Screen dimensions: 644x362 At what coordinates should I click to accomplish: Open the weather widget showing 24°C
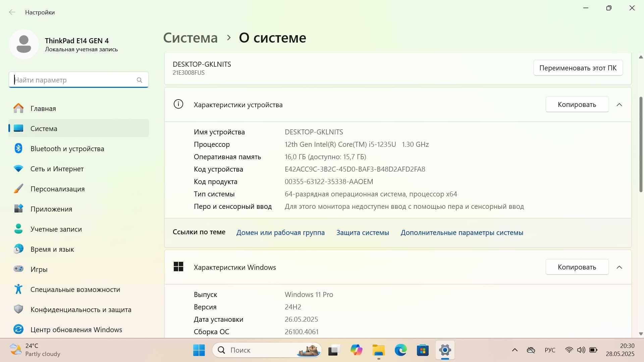pyautogui.click(x=35, y=350)
